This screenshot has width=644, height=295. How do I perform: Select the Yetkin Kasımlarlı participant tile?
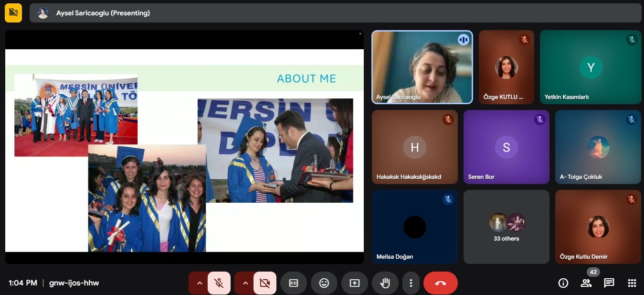pos(590,67)
